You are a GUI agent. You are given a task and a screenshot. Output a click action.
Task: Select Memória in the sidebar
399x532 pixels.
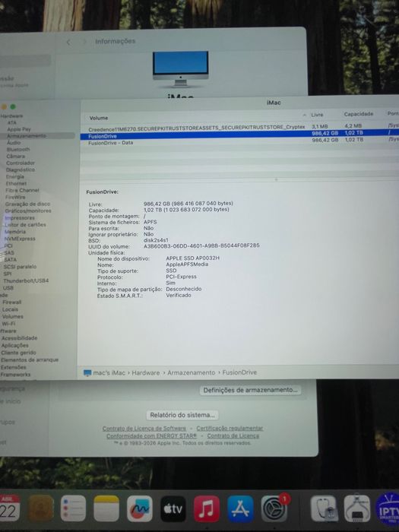pos(15,232)
